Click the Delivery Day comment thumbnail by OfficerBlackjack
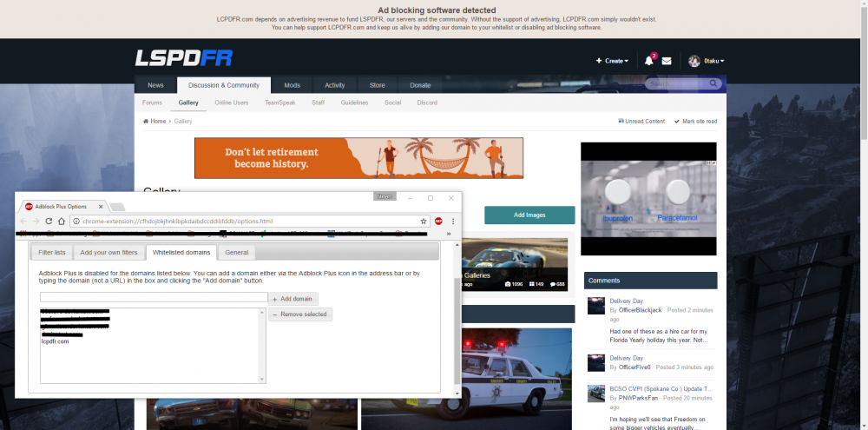 596,306
